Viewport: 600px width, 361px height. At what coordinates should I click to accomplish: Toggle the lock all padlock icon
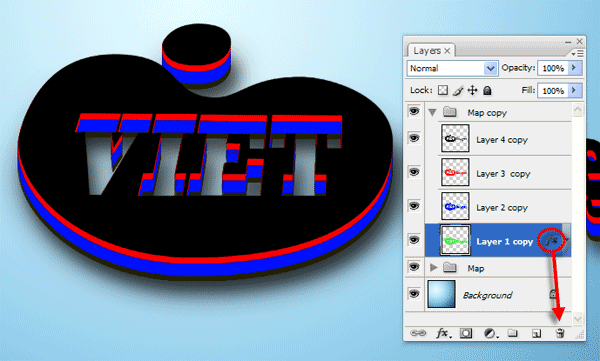(x=487, y=90)
